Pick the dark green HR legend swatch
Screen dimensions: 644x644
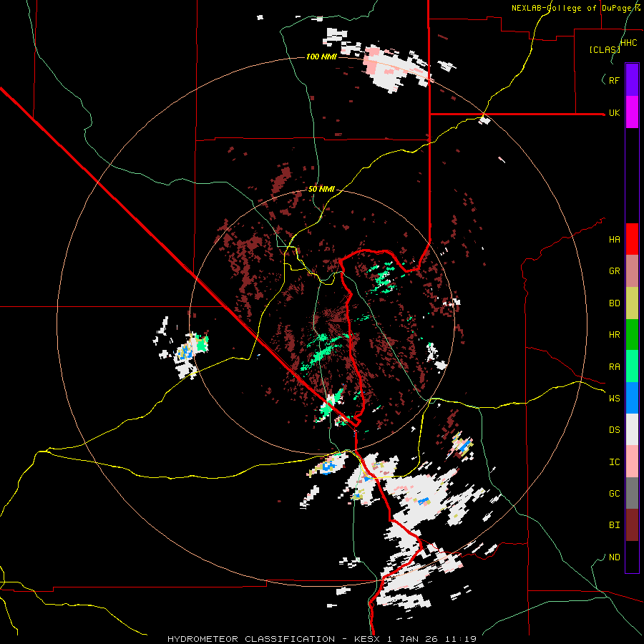(632, 335)
